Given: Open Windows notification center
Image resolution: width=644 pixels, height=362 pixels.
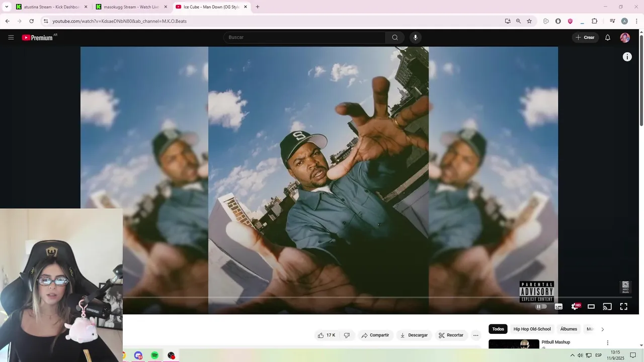Looking at the screenshot, I should pos(633,355).
